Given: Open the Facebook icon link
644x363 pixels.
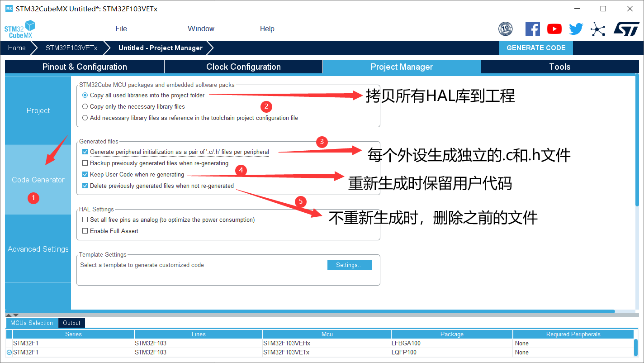Looking at the screenshot, I should pos(532,29).
